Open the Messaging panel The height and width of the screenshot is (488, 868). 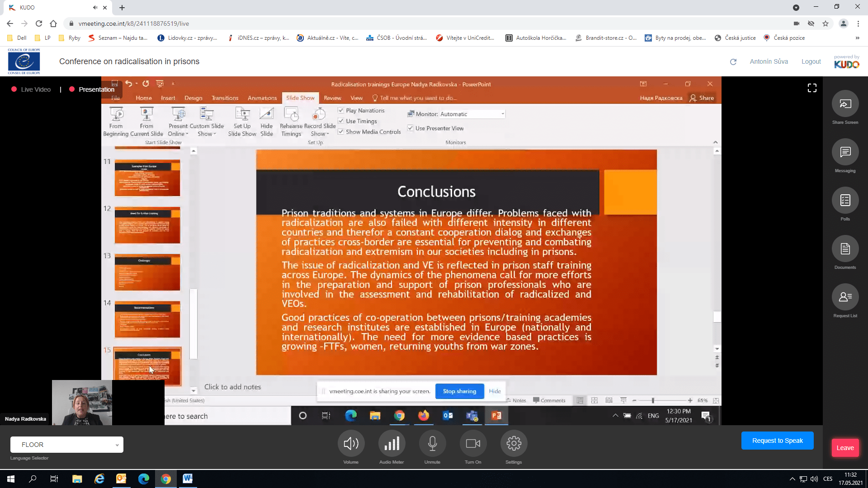pos(845,152)
